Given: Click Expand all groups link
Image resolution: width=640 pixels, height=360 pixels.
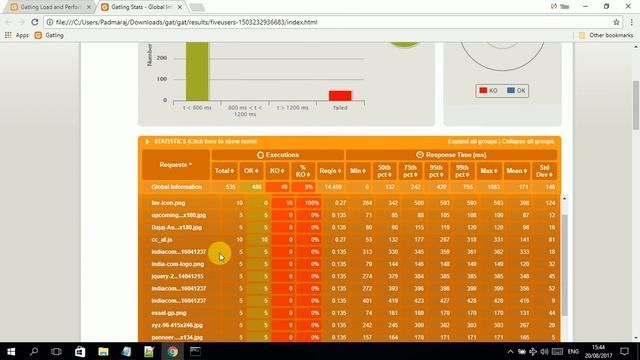Looking at the screenshot, I should tap(472, 142).
